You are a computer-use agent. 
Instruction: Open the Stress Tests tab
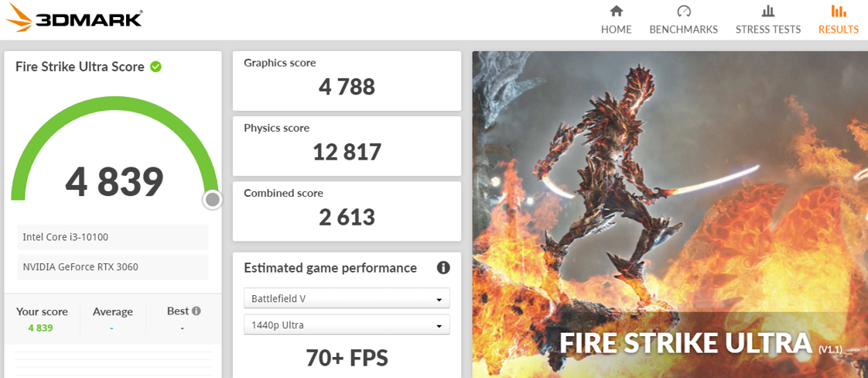(x=767, y=20)
